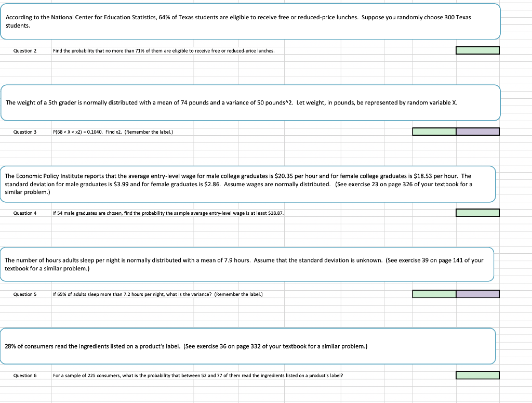Select the text box about consumers reading ingredients

pos(248,346)
